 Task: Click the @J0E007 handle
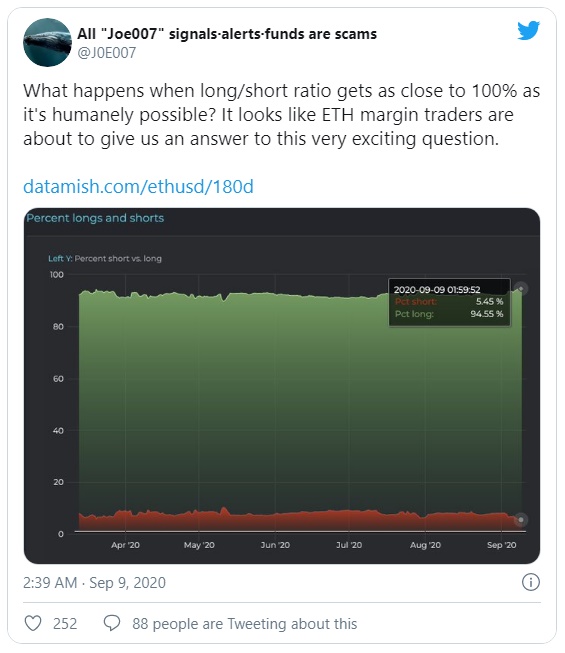pos(107,53)
